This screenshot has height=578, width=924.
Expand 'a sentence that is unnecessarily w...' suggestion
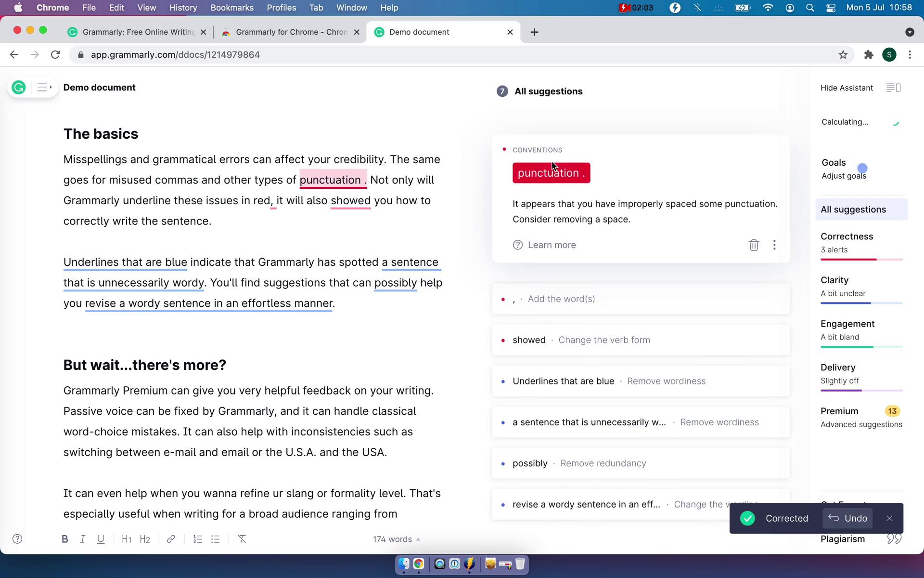pos(641,422)
